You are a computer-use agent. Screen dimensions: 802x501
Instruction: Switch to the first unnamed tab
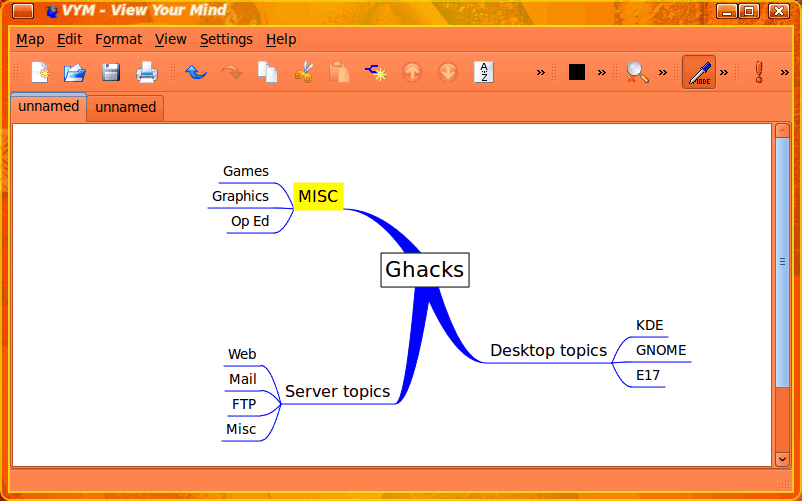49,107
